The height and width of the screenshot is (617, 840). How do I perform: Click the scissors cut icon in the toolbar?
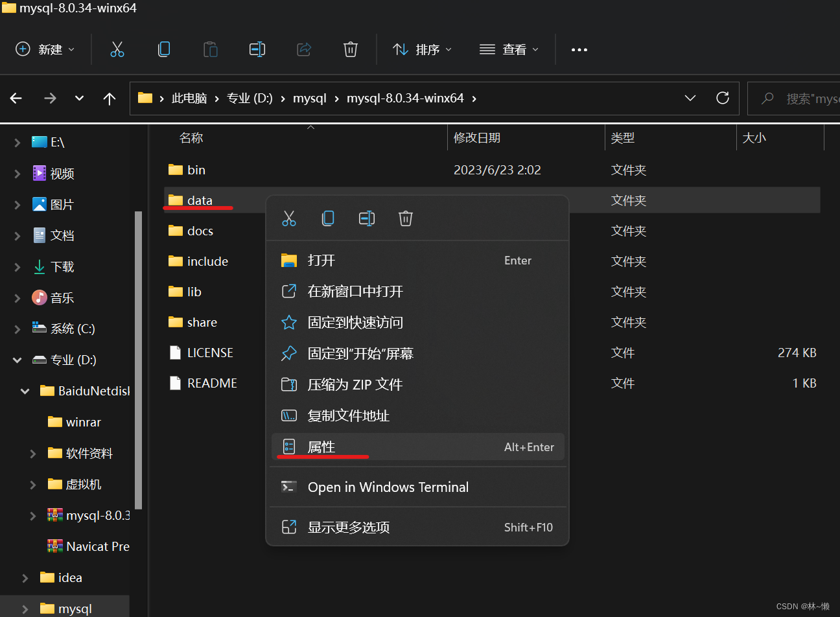pyautogui.click(x=117, y=50)
